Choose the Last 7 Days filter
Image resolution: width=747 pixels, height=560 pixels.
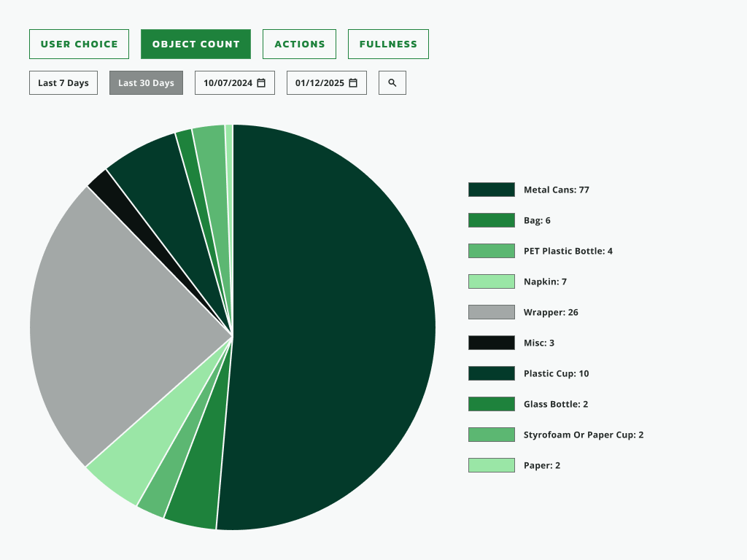coord(63,83)
